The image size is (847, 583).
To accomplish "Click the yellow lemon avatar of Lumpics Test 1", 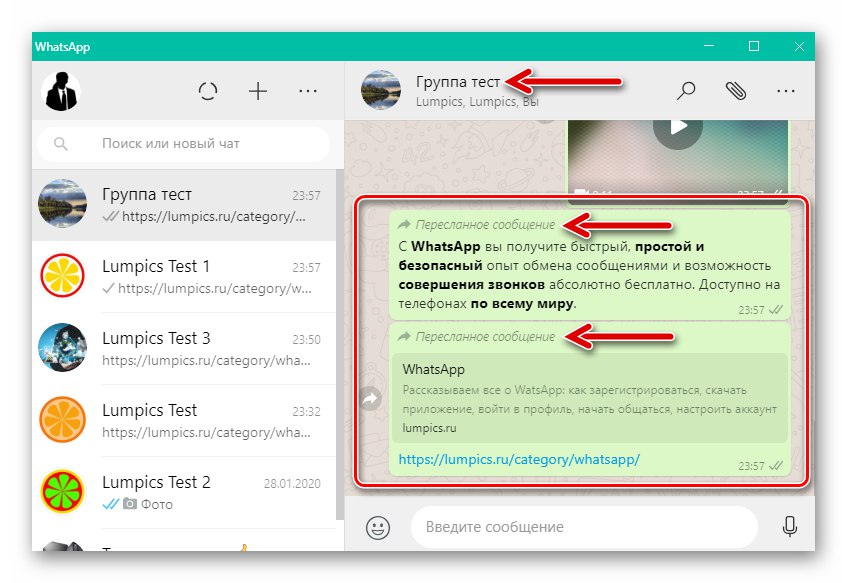I will click(63, 276).
